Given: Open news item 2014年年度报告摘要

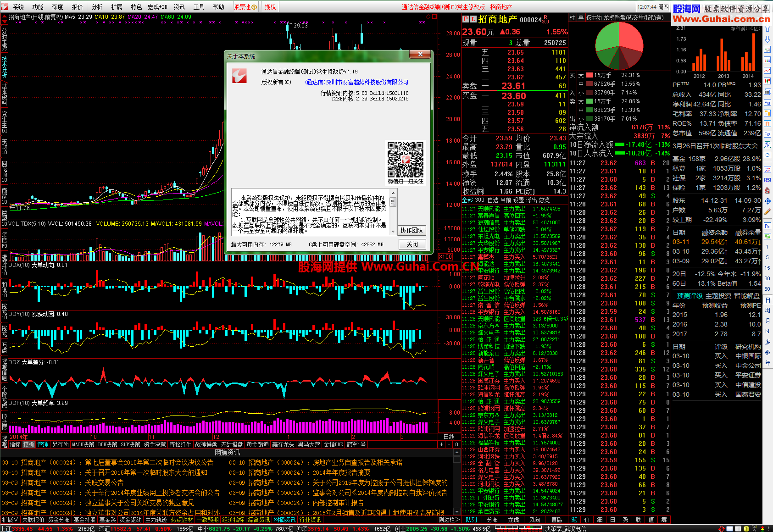Looking at the screenshot, I should coord(341,472).
